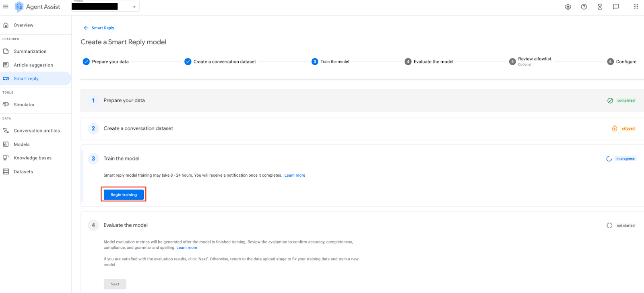Click the not started status badge
Viewport: 644px width, 293px height.
(625, 226)
